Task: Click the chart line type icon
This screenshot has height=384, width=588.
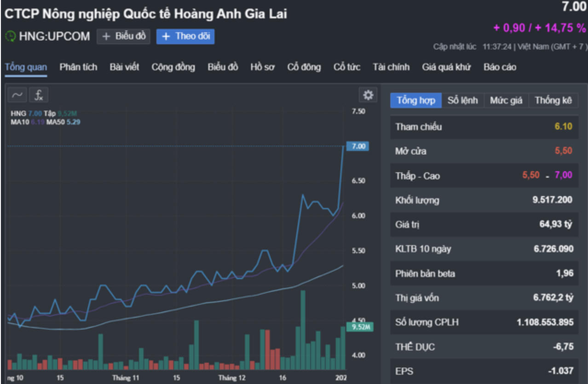Action: pyautogui.click(x=17, y=95)
